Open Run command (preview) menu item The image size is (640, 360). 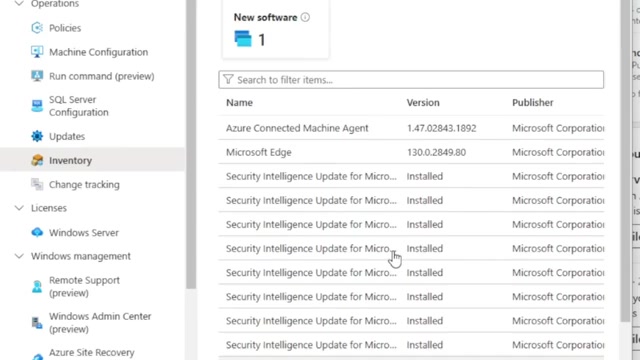click(x=102, y=76)
